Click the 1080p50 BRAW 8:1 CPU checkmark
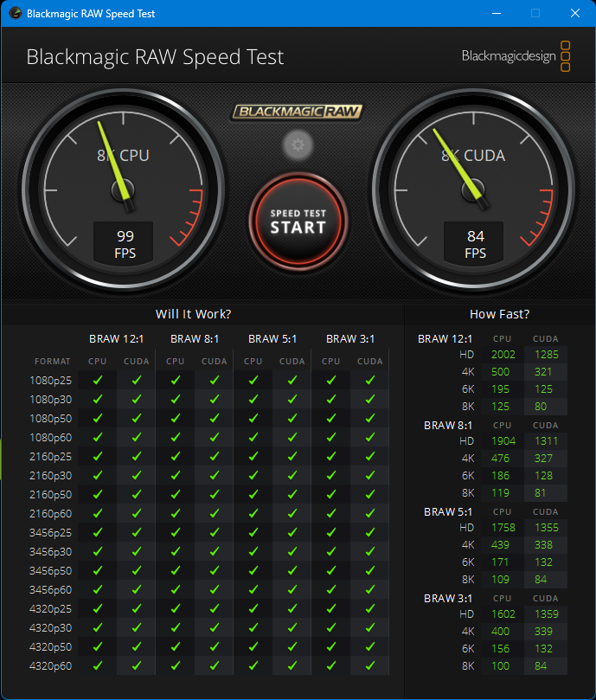 [175, 418]
